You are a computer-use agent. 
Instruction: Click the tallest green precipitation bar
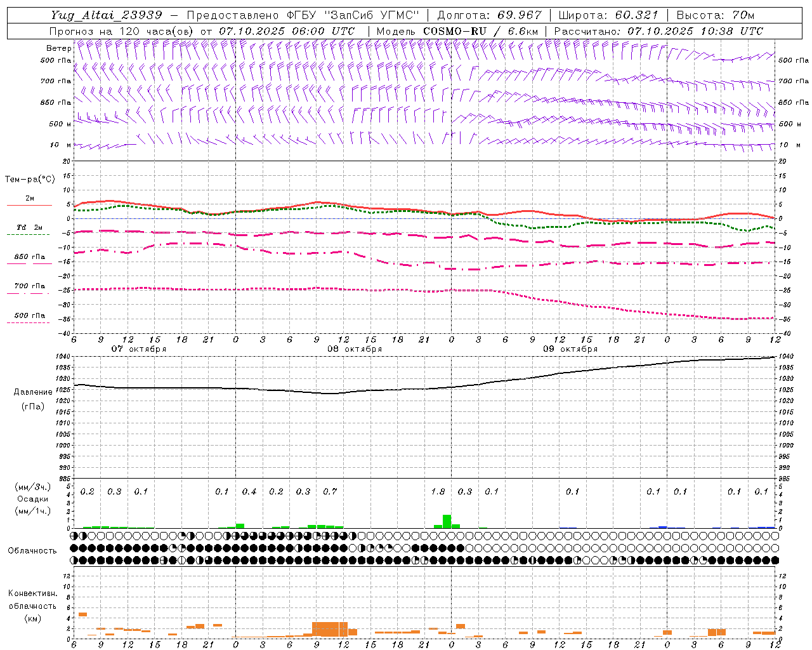(x=447, y=521)
